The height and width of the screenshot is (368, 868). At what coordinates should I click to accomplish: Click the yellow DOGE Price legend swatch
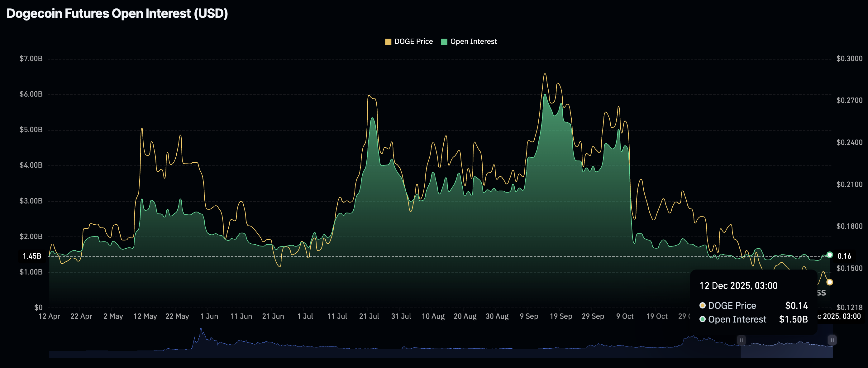tap(388, 41)
